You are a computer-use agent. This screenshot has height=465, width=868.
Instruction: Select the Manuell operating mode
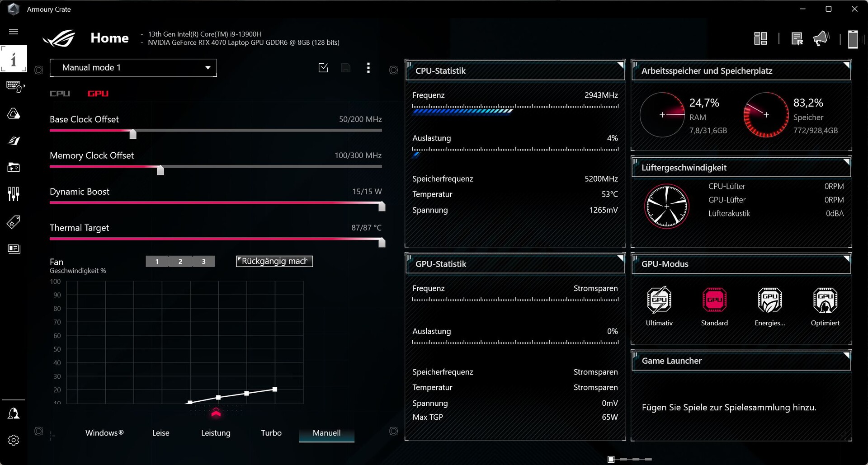[x=326, y=433]
